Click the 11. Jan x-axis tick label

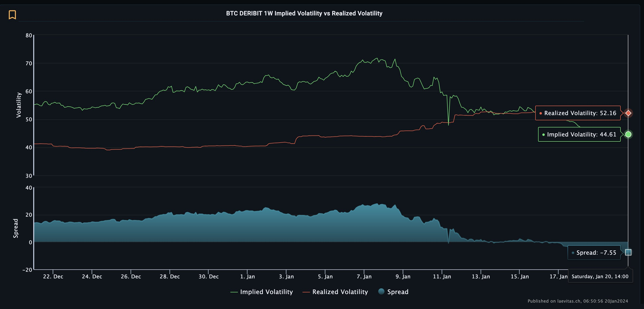tap(442, 276)
